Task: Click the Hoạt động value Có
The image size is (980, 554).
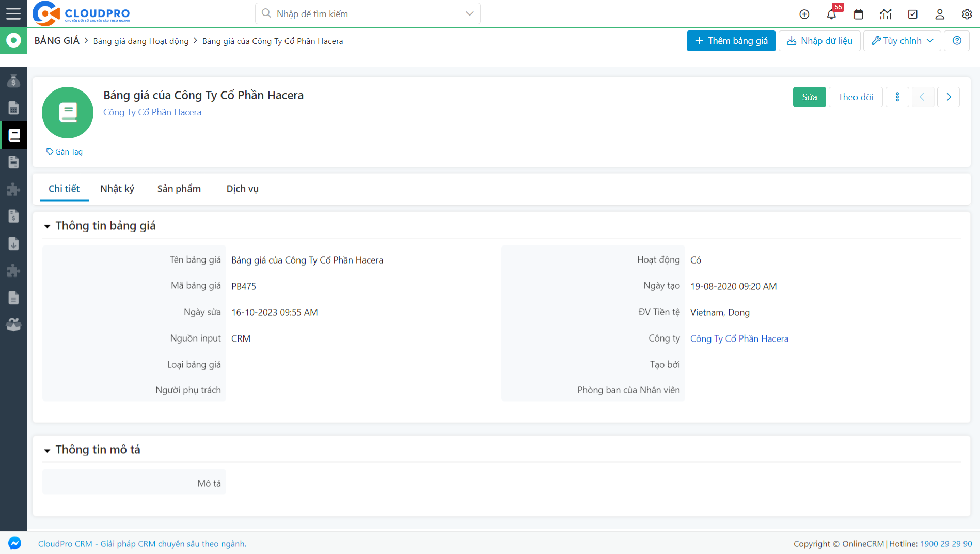Action: pos(696,260)
